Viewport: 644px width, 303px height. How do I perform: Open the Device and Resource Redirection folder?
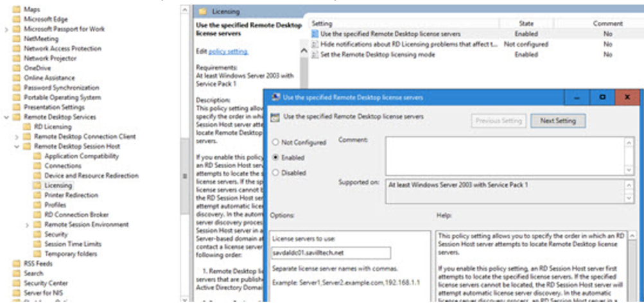coord(91,175)
